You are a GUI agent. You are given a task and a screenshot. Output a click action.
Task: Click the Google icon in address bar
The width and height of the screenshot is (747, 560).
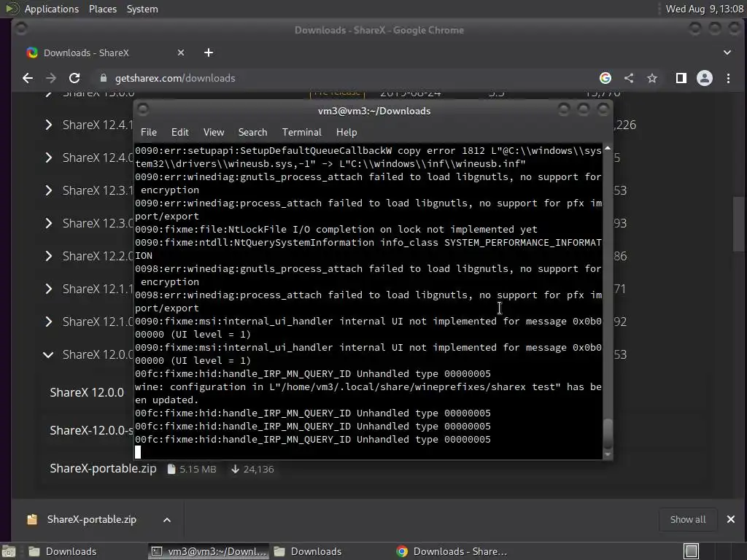click(x=605, y=78)
